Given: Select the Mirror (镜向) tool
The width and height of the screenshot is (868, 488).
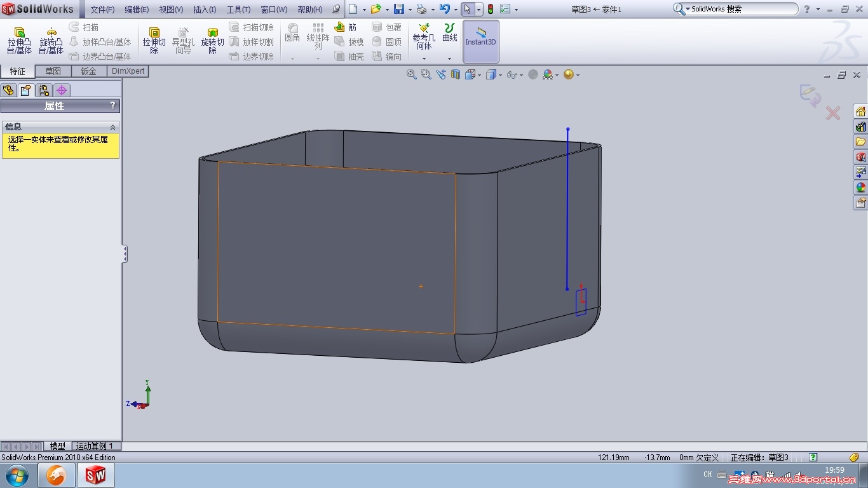Looking at the screenshot, I should [386, 57].
